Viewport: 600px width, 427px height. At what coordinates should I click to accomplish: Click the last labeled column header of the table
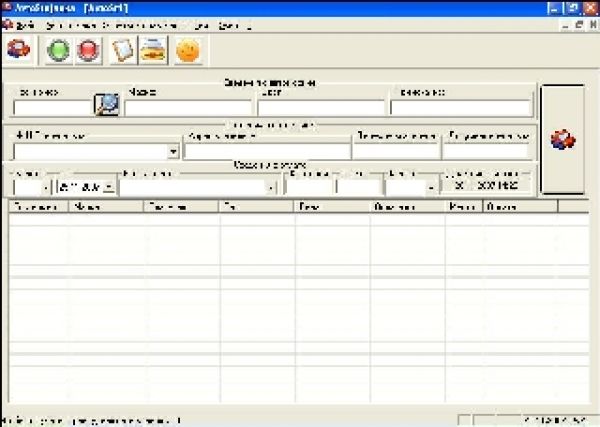[x=520, y=207]
